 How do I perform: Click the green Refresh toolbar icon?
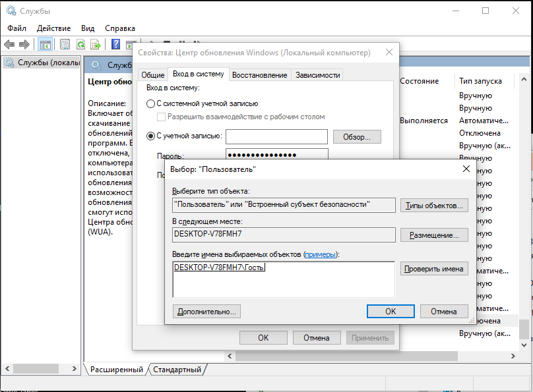click(x=80, y=45)
